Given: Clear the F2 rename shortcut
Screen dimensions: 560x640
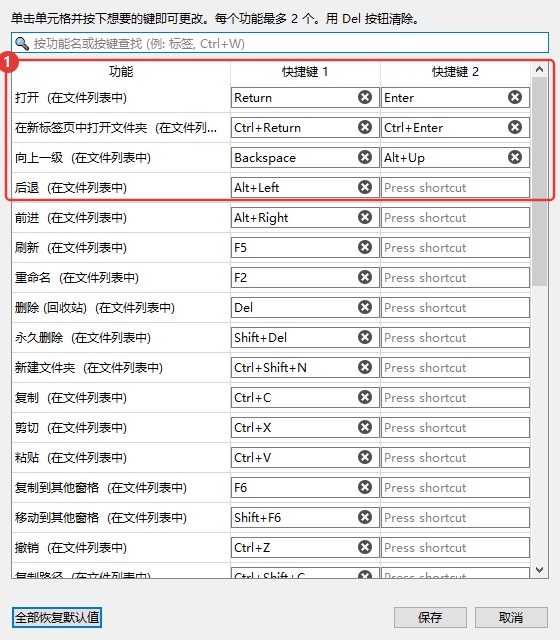Looking at the screenshot, I should point(365,277).
